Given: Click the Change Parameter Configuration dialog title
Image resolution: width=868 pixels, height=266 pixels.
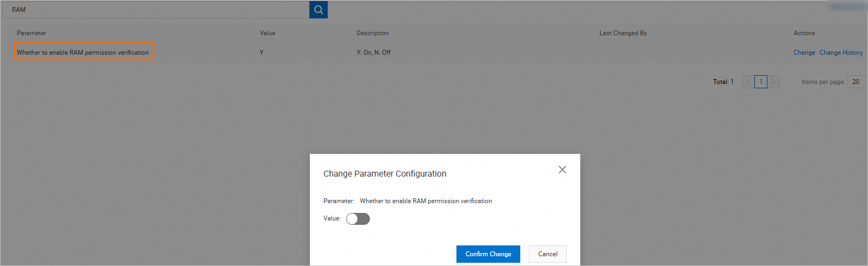Looking at the screenshot, I should pyautogui.click(x=385, y=174).
